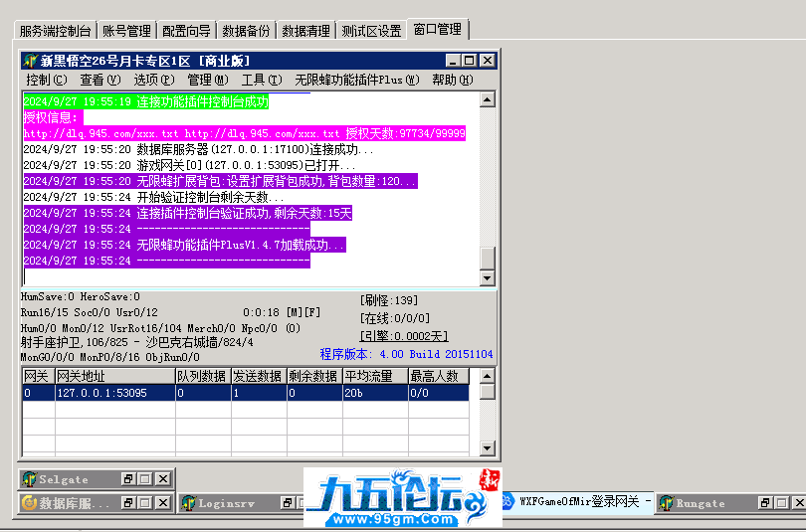Open the 测试区设置 tab
The image size is (806, 532).
click(370, 31)
